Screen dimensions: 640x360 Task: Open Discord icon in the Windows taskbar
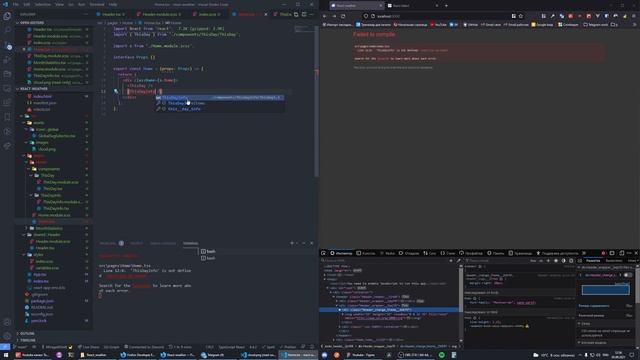tap(324, 355)
